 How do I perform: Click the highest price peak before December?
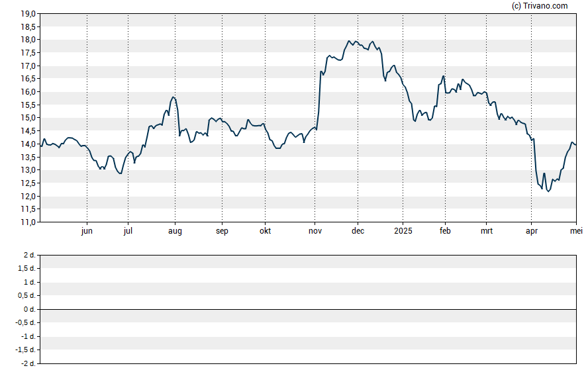pyautogui.click(x=349, y=41)
